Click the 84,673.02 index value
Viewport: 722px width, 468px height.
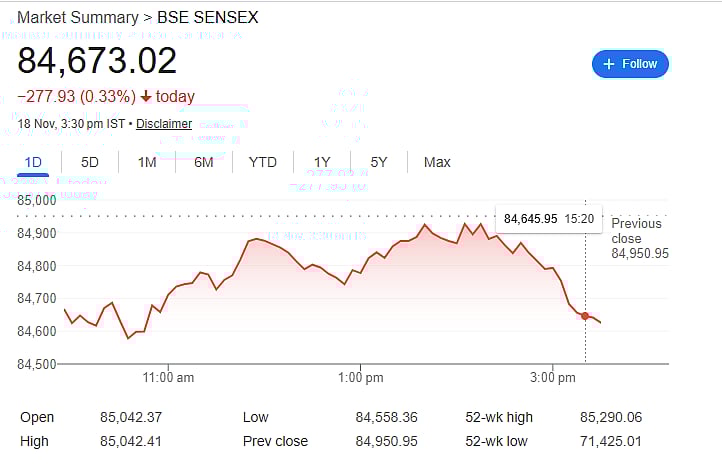pos(97,61)
